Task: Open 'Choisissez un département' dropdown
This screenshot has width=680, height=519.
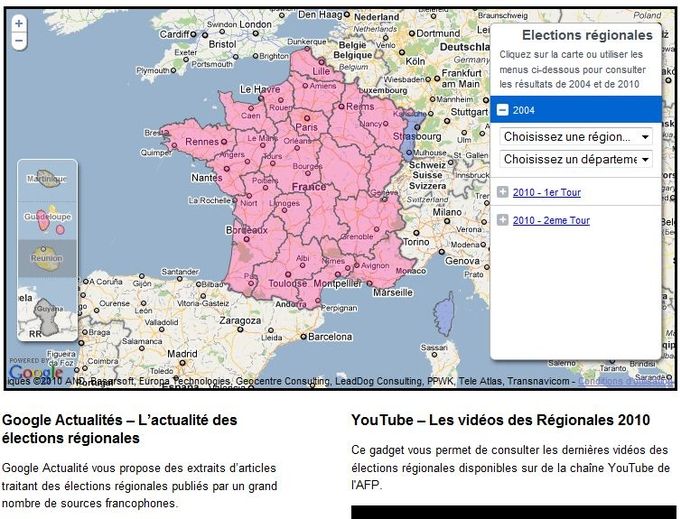Action: (x=576, y=159)
